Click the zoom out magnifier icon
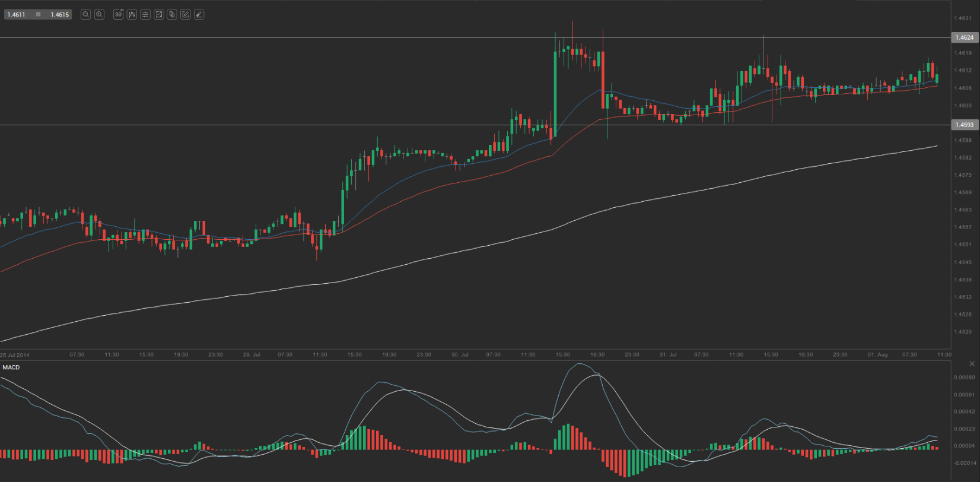The width and height of the screenshot is (980, 482). [85, 14]
